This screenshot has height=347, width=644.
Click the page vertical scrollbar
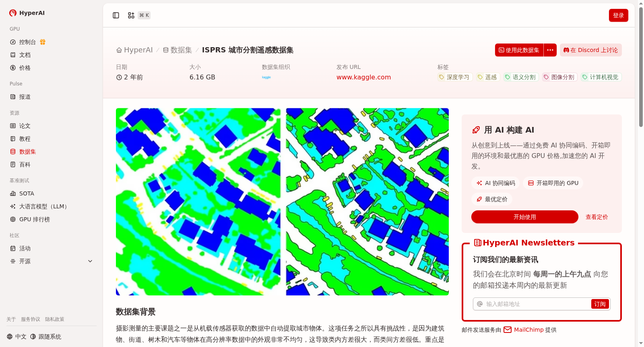point(641,66)
